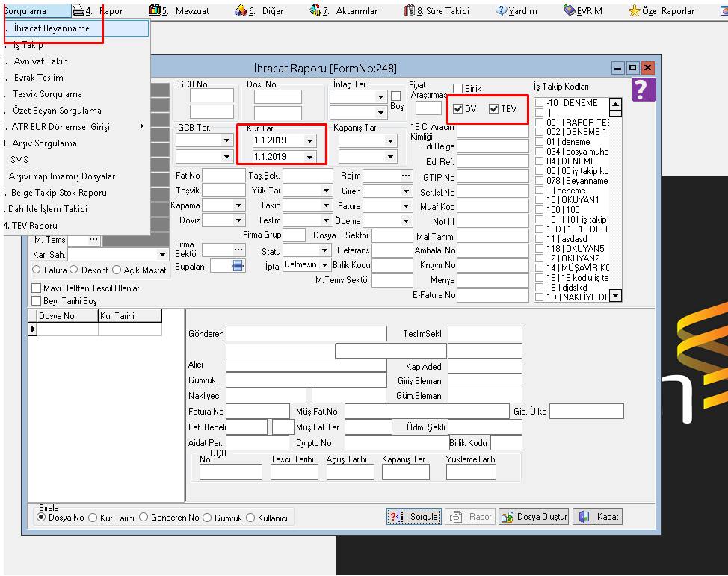Open the TEV Raporu menu entry

tap(77, 226)
